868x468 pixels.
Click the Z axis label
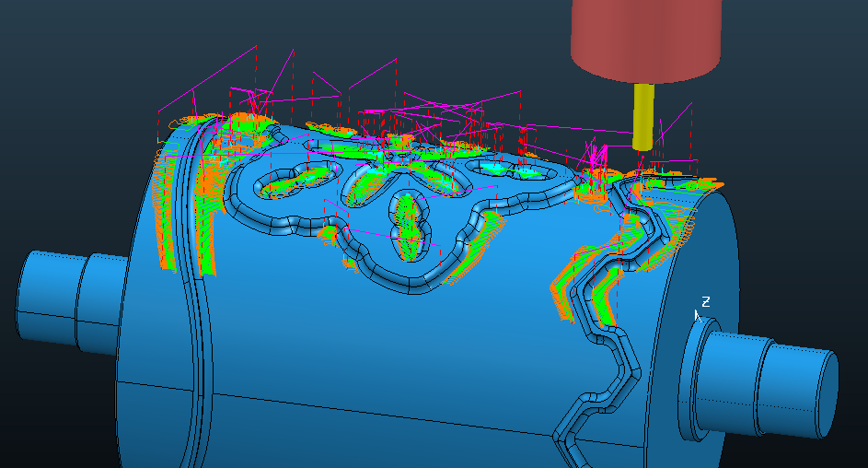coord(706,302)
